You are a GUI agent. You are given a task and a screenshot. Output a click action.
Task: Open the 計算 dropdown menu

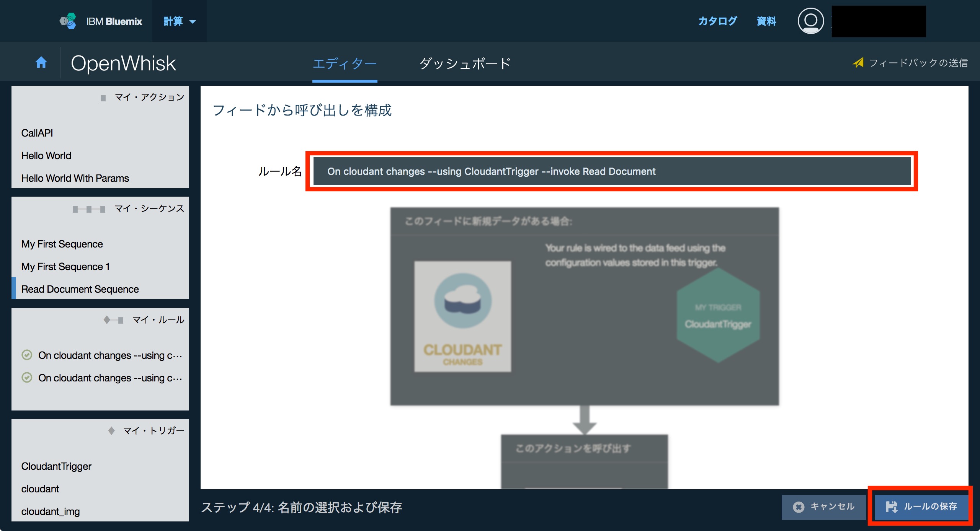pos(180,21)
